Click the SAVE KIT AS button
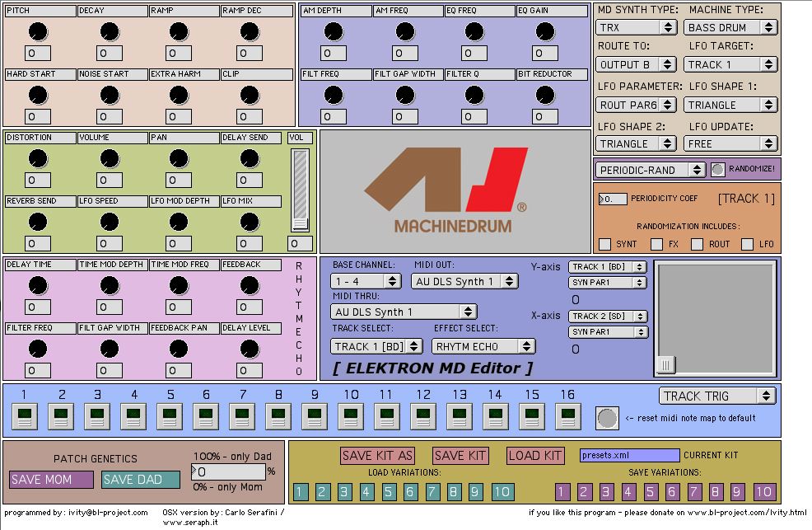Viewport: 812px width, 530px height. (x=378, y=455)
